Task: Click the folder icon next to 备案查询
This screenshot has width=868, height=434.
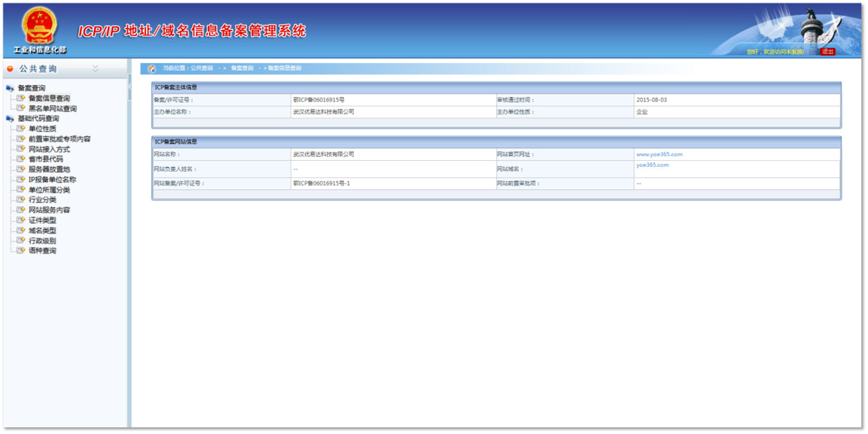Action: click(x=10, y=88)
